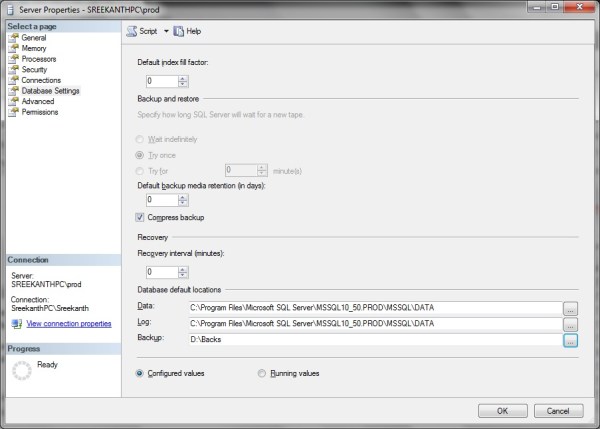Browse for the Log default location
This screenshot has height=429, width=600.
(x=570, y=325)
